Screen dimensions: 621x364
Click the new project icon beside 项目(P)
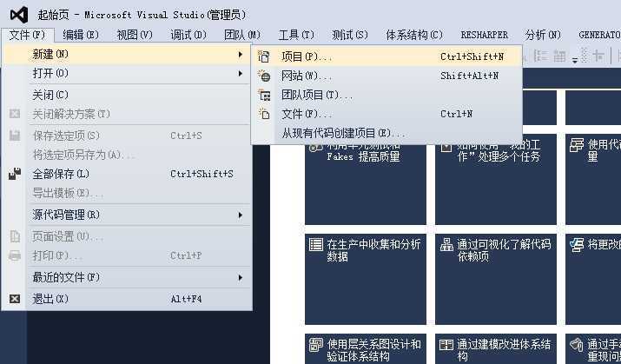point(264,56)
